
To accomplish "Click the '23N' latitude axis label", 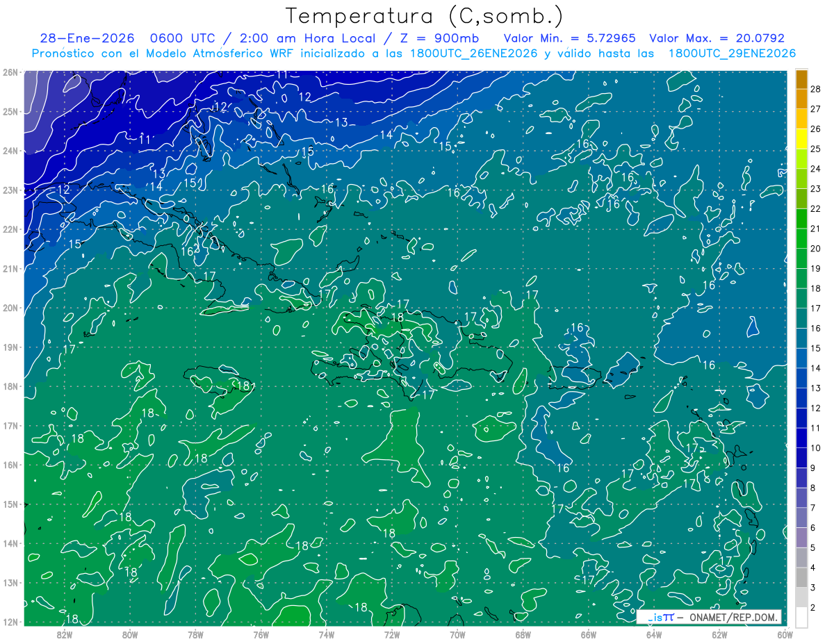I will tap(10, 190).
